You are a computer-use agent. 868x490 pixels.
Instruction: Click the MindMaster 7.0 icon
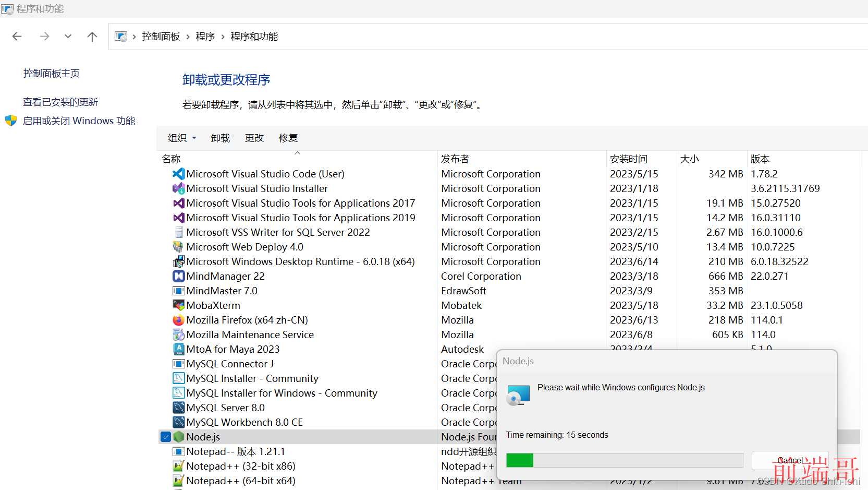tap(179, 291)
